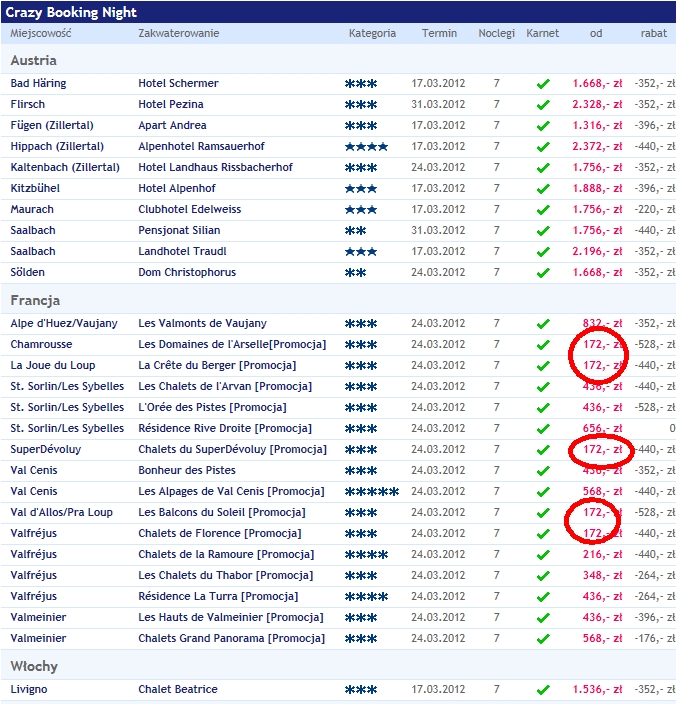680x704 pixels.
Task: Click the Chalets du SuperDévoluy [Promocja] link
Action: 233,449
